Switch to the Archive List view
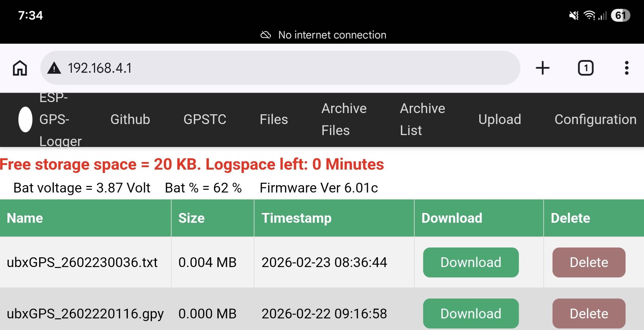The image size is (644, 330). (x=422, y=119)
